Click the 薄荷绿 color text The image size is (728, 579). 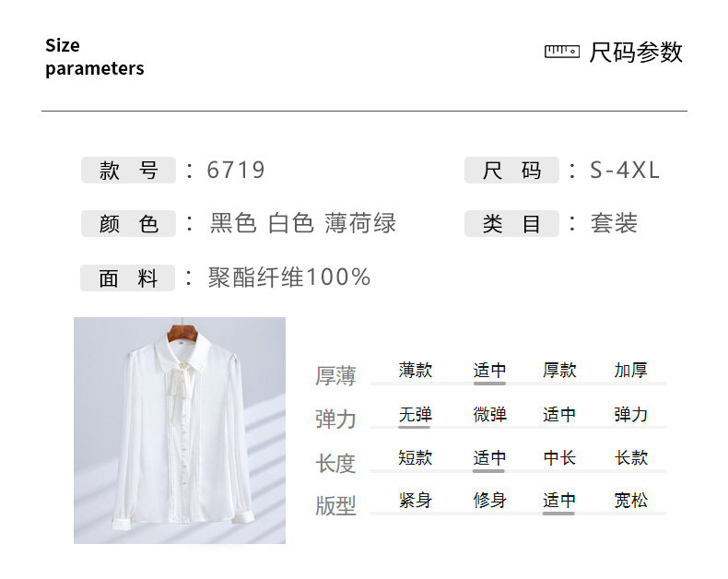tap(360, 223)
